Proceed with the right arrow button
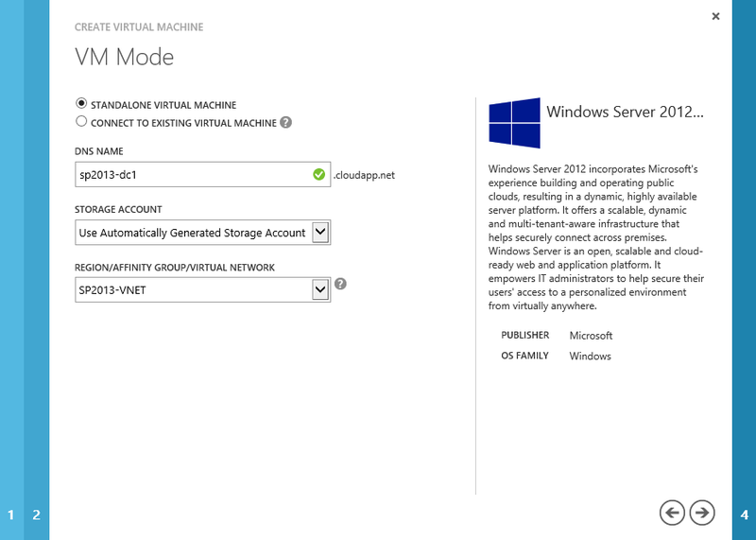Viewport: 756px width, 540px height. pyautogui.click(x=702, y=513)
